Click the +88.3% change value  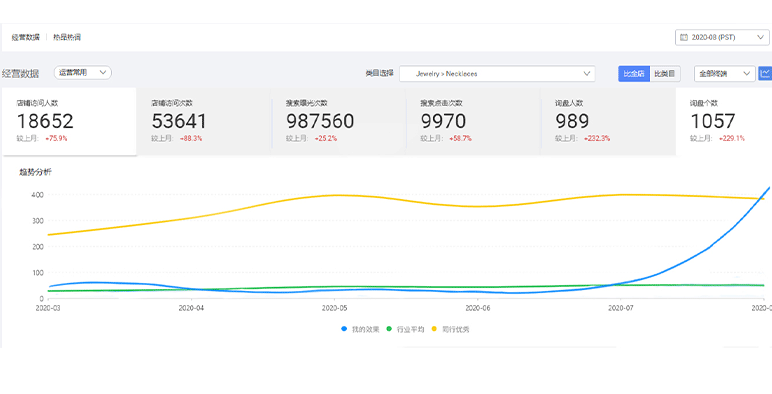coord(191,139)
